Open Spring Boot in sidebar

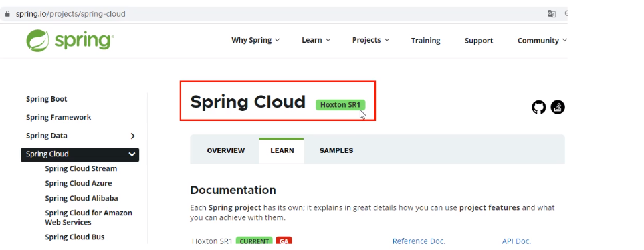pyautogui.click(x=46, y=99)
